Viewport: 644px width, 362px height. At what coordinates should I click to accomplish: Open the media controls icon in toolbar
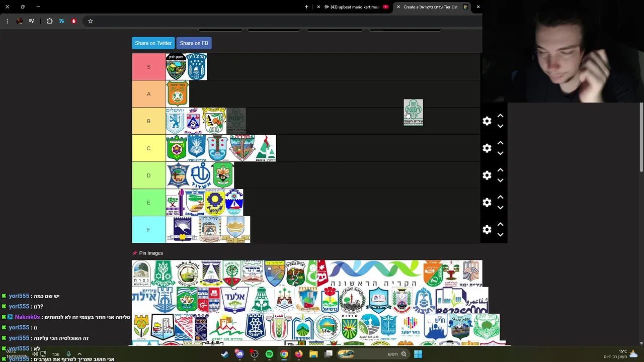32,21
